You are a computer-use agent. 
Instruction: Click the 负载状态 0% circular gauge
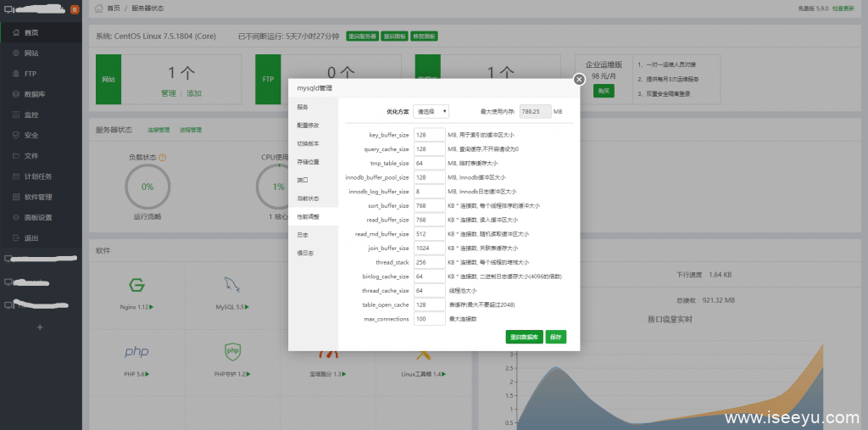point(147,187)
